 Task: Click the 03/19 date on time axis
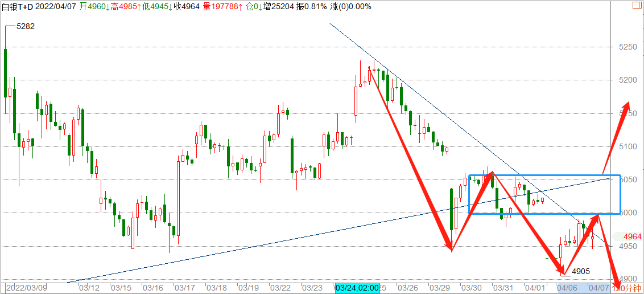[249, 287]
